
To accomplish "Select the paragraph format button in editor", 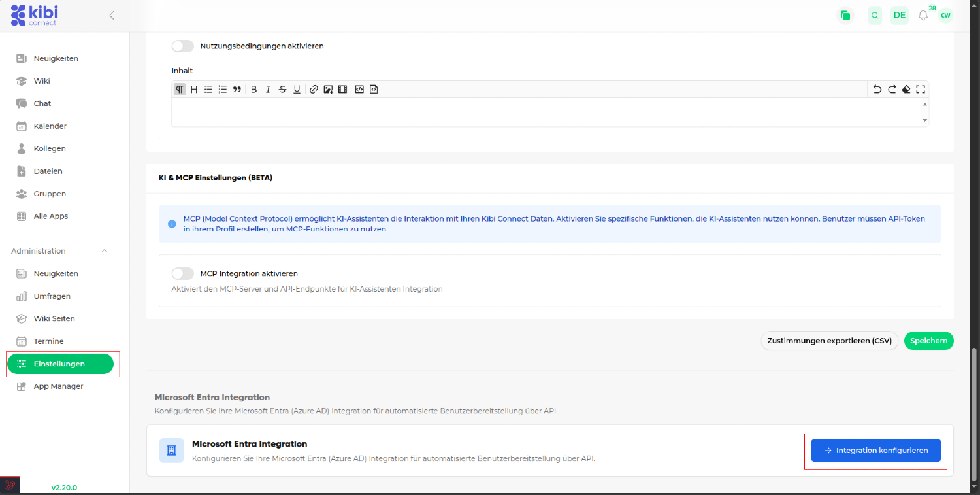I will (179, 90).
